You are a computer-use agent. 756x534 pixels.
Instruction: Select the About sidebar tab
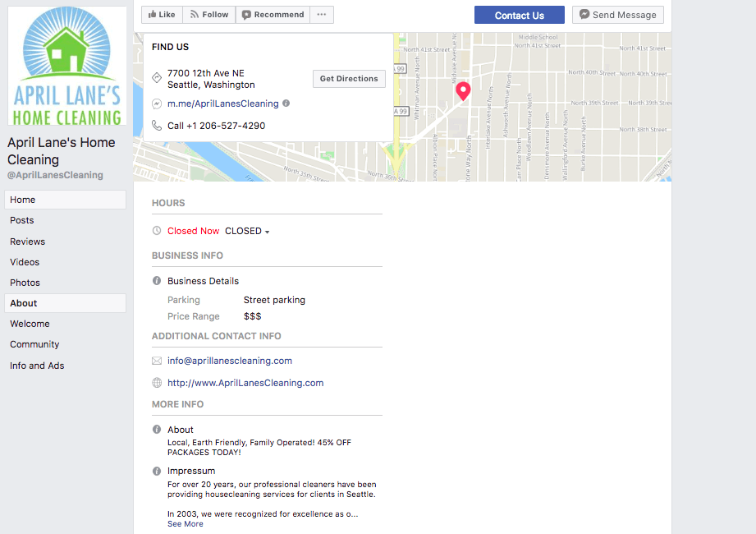[x=65, y=303]
